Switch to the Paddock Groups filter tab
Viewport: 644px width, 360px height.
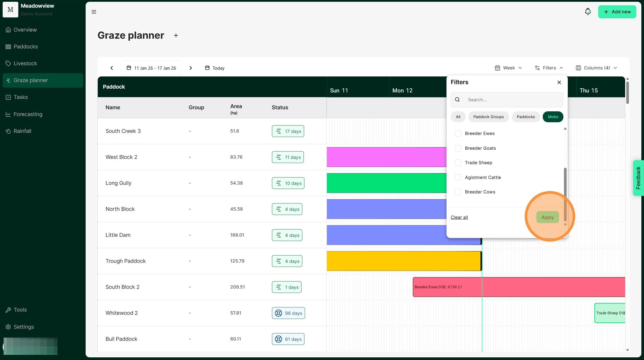488,117
